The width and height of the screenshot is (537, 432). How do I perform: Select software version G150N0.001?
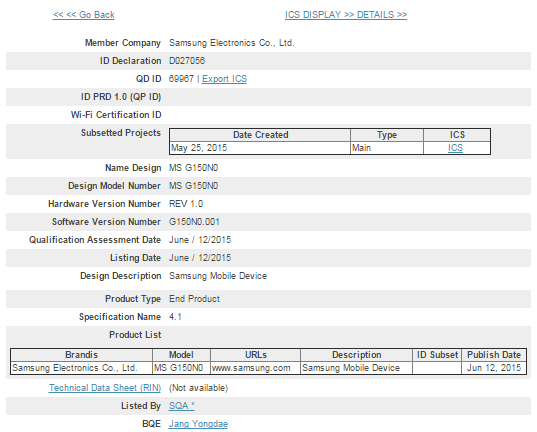[194, 222]
